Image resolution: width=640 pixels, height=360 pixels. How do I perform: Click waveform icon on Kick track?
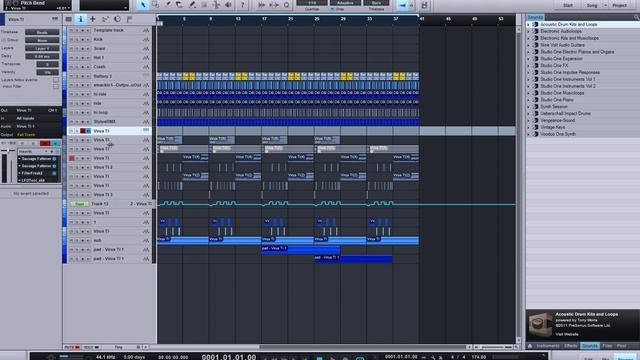coord(146,40)
